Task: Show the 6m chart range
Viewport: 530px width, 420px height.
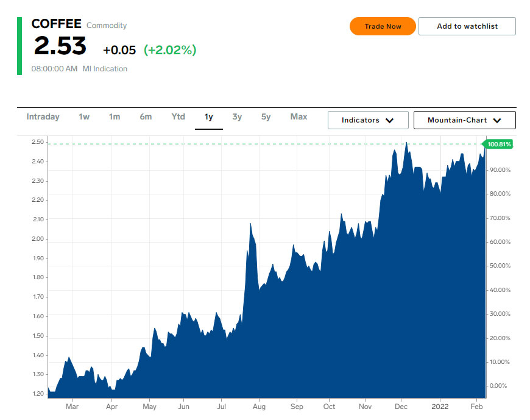Action: click(146, 116)
